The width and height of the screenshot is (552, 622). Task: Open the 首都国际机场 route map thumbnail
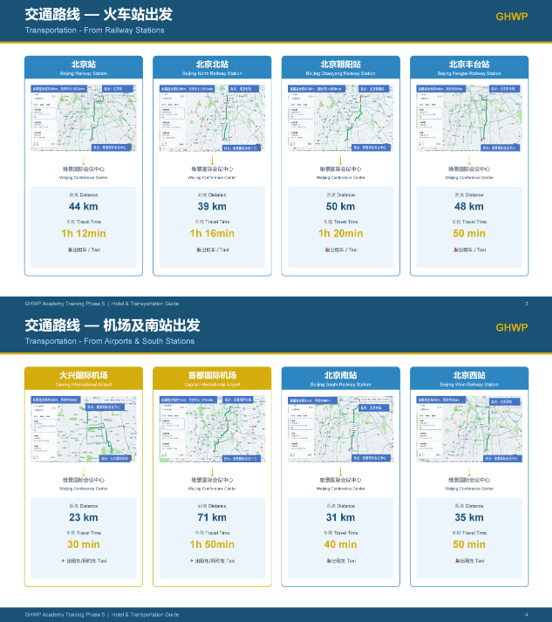(x=212, y=429)
